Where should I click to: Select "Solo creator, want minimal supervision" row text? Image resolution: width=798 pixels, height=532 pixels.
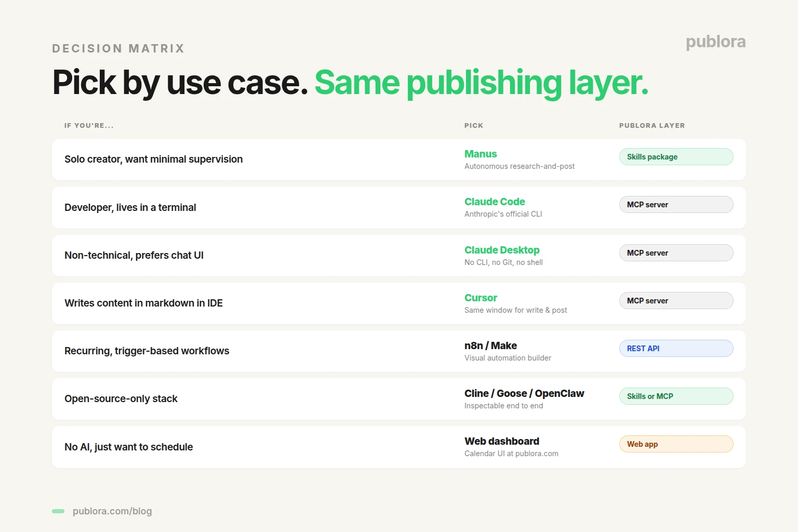[x=154, y=159]
